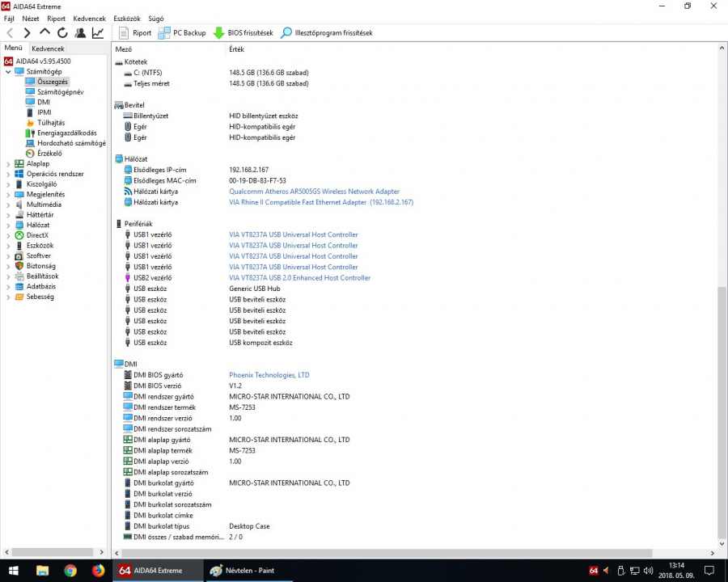
Task: Open the Kedvencek menu in the menu bar
Action: (90, 19)
